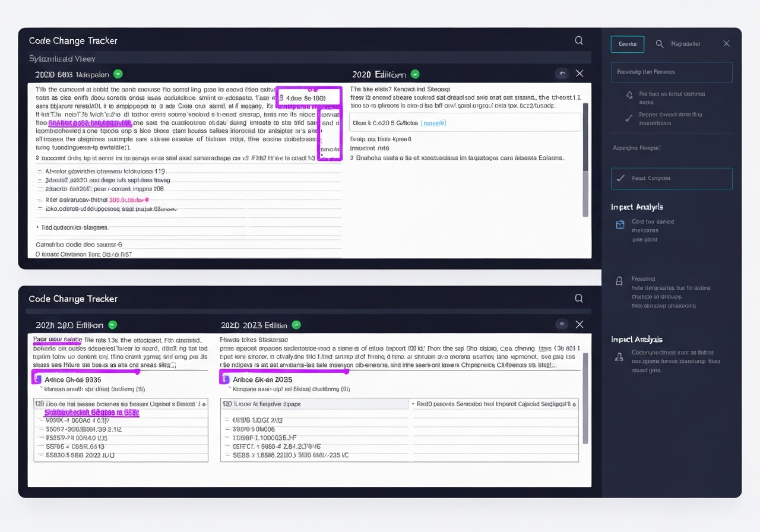Click green status badge beside left edition title, upper window
Screen dimensions: 760x532
tap(118, 74)
